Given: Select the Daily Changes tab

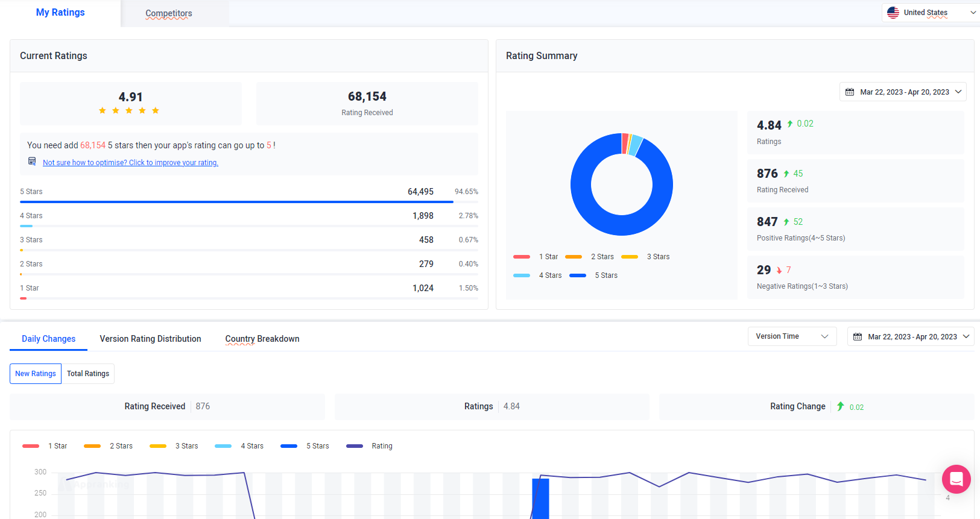Looking at the screenshot, I should tap(48, 339).
